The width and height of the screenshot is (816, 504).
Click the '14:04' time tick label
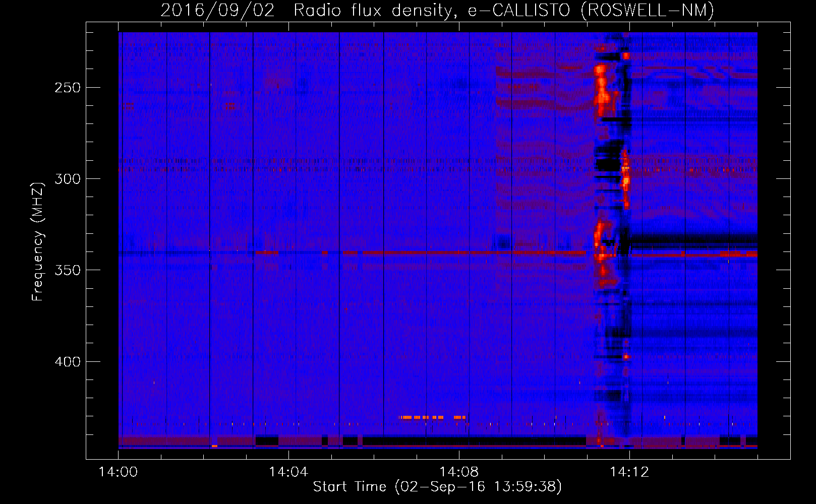[x=288, y=472]
